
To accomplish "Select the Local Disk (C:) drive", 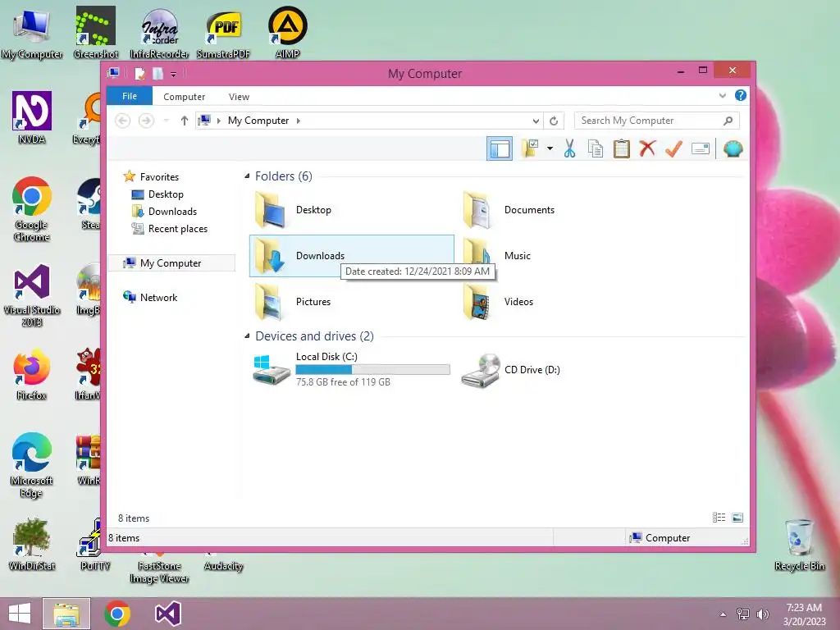I will (x=351, y=369).
